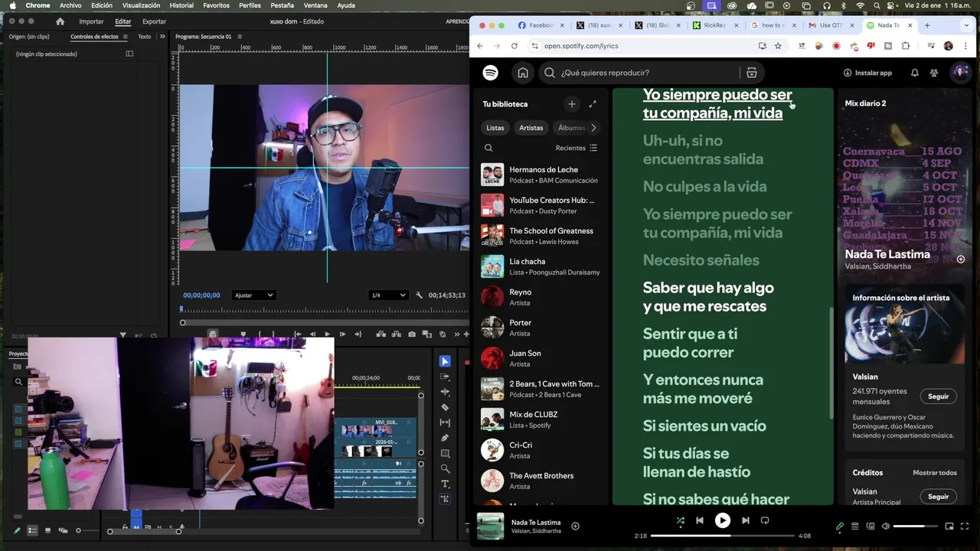Add Nada Te Lastima to liked songs
This screenshot has height=551, width=980.
click(x=575, y=526)
